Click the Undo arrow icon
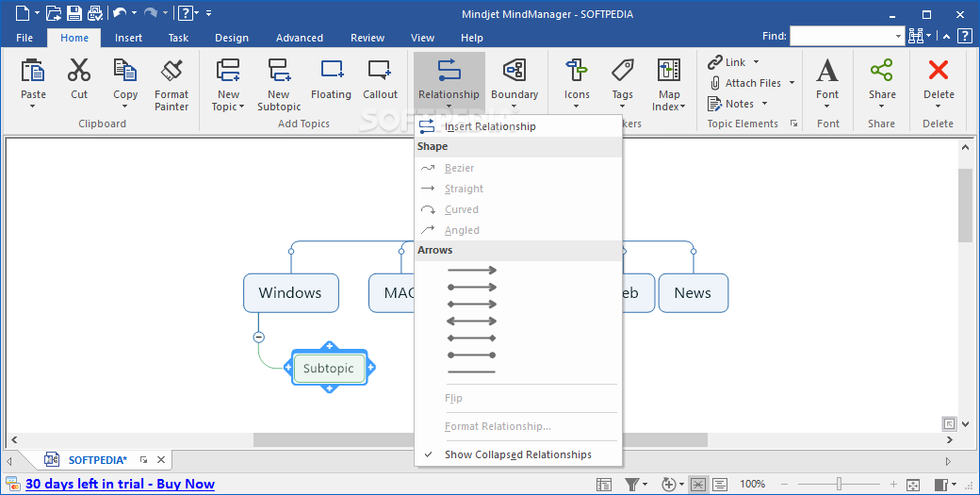Screen dimensions: 980x495 [120, 12]
